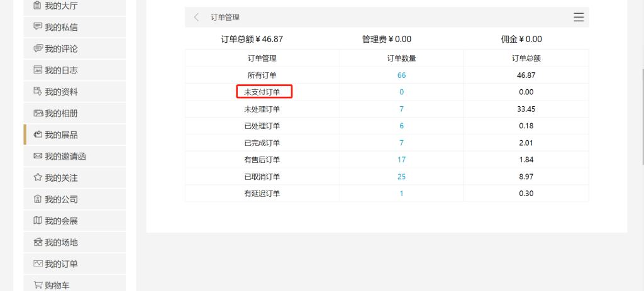Click the 已取消订单 count 25
This screenshot has height=291, width=644.
(402, 177)
